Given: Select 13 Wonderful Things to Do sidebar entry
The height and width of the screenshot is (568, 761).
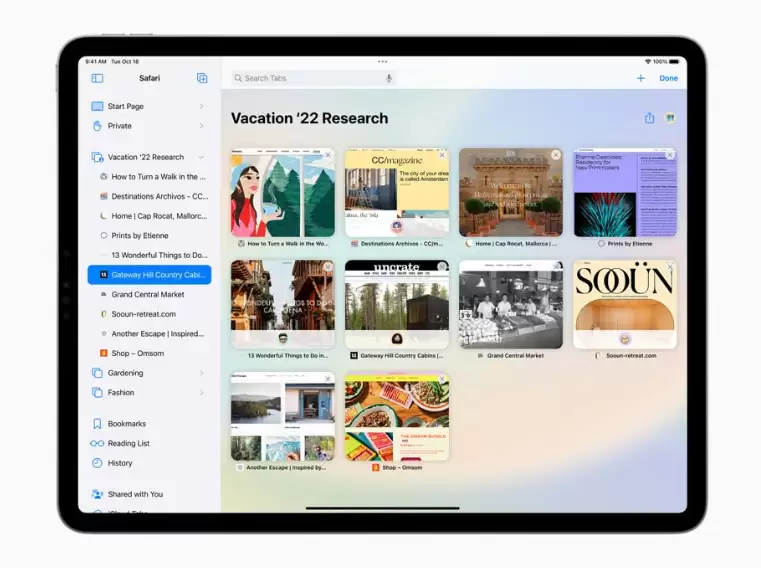Looking at the screenshot, I should point(149,255).
